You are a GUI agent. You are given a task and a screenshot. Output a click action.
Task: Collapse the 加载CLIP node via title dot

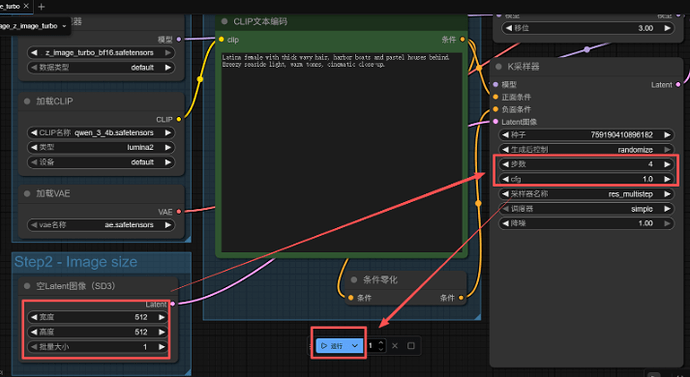click(x=27, y=101)
